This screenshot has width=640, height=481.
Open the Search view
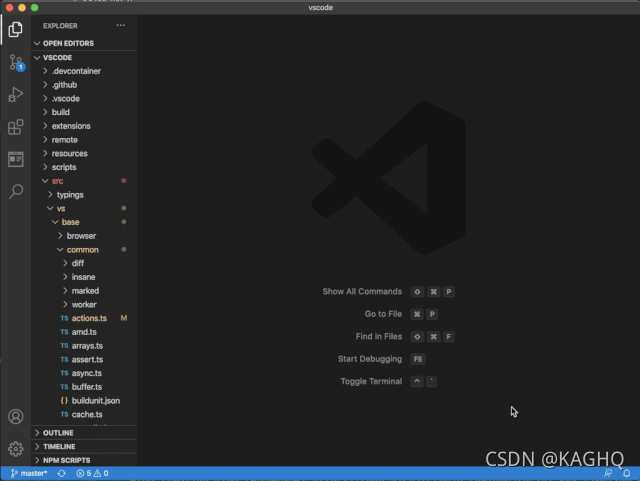coord(16,191)
